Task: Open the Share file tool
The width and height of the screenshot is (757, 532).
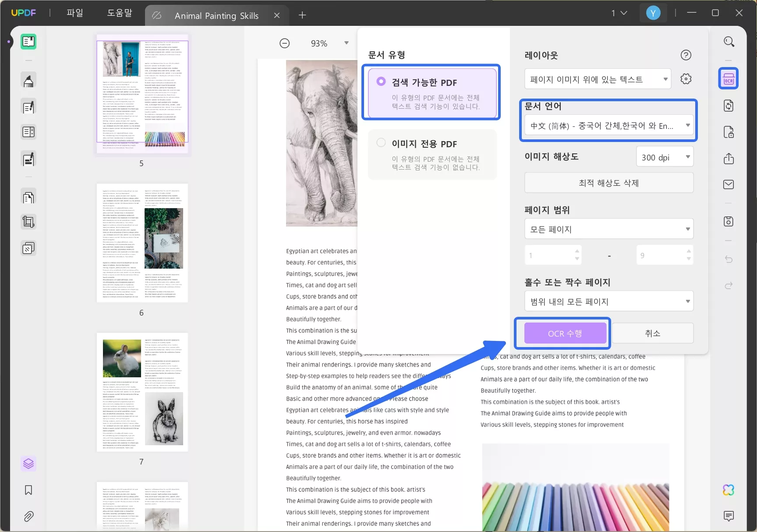Action: [x=729, y=158]
